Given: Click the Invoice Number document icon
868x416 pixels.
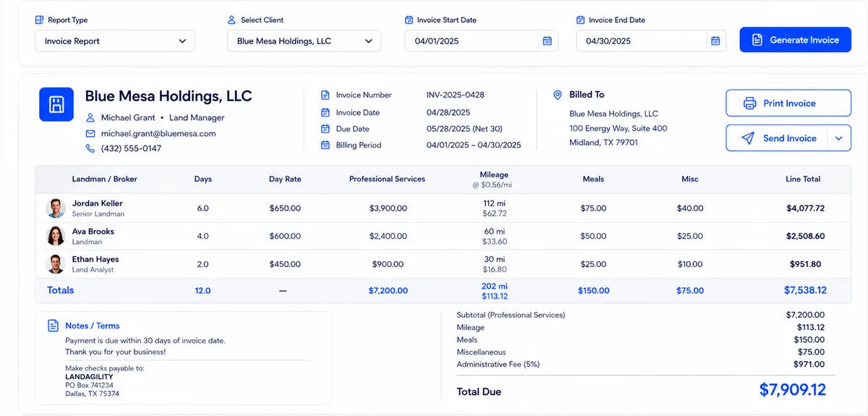Looking at the screenshot, I should point(325,95).
